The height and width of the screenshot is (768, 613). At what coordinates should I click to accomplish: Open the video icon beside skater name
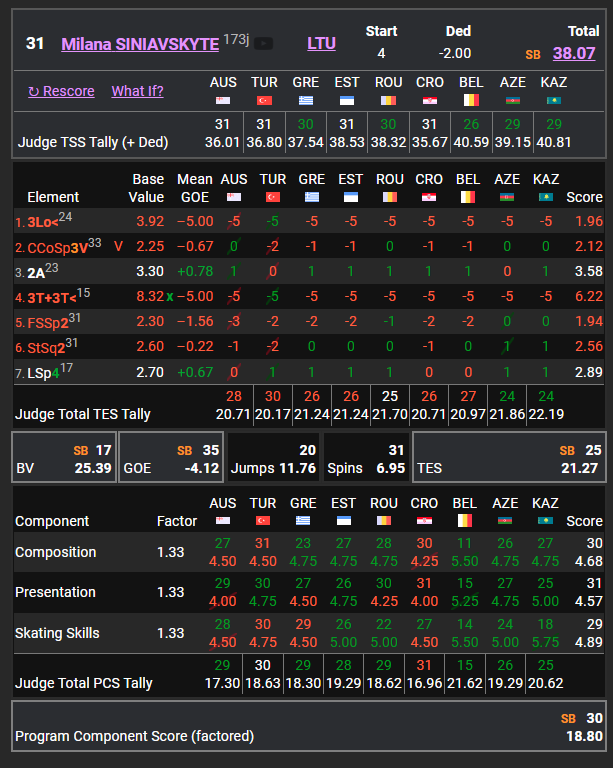[x=264, y=44]
